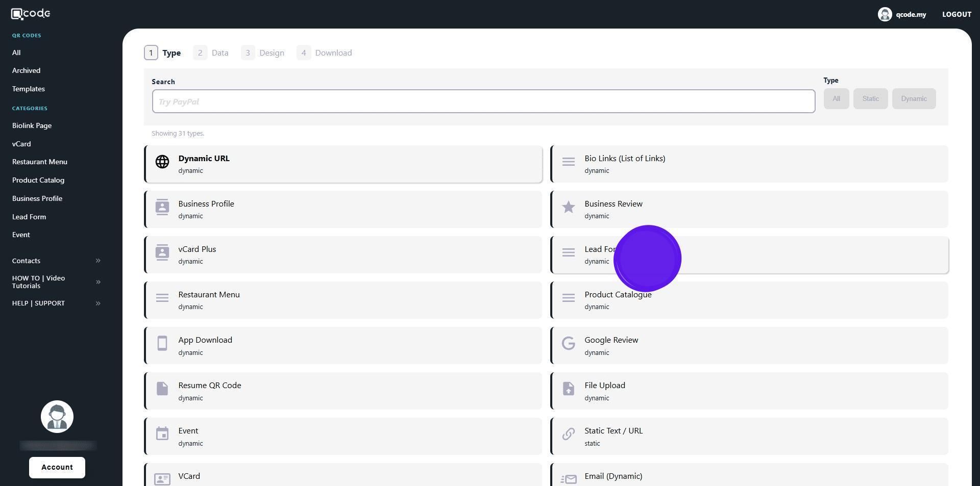Select the star icon for Business Review
The width and height of the screenshot is (980, 486).
tap(568, 207)
